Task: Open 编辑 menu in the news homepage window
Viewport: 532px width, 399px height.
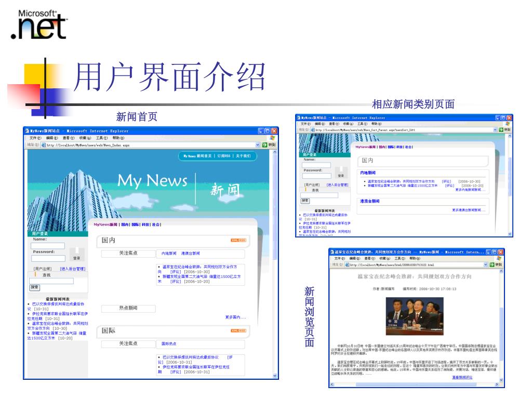Action: pos(52,138)
